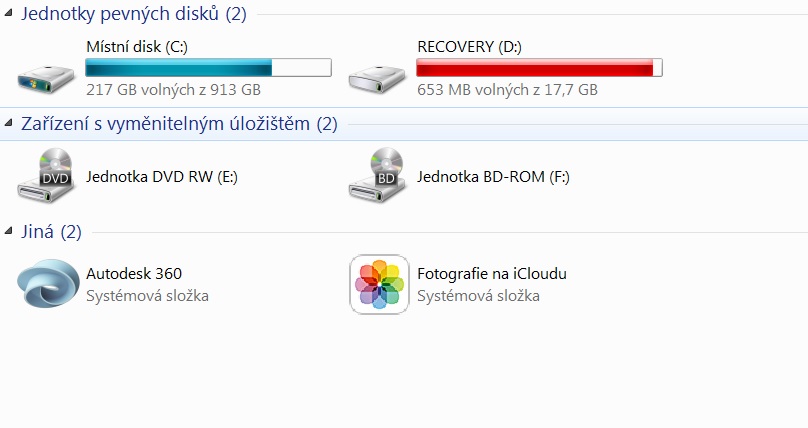Click the Jiná (2) group header
Screen dimensions: 808x428
51,232
